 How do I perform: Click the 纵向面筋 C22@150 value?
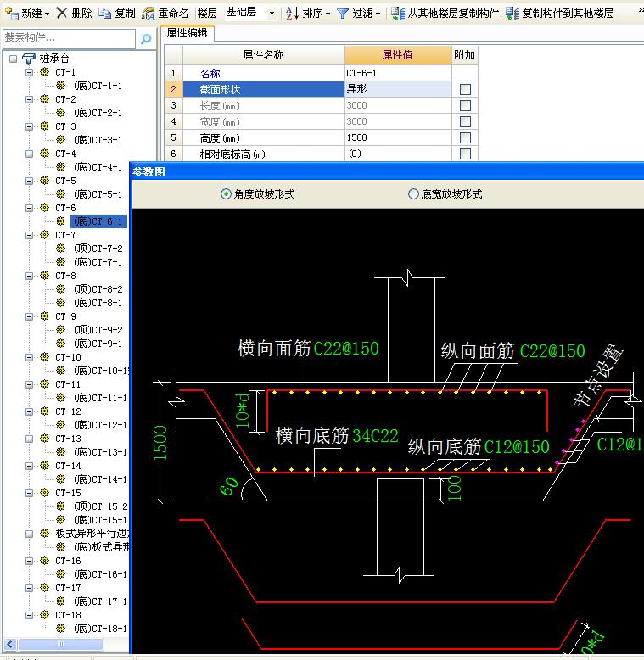click(552, 351)
